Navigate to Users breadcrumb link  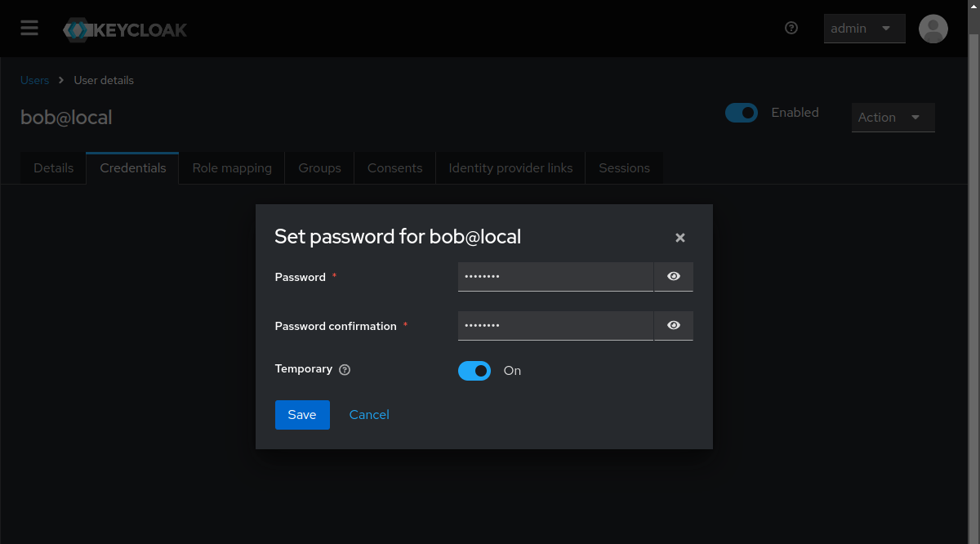coord(34,80)
